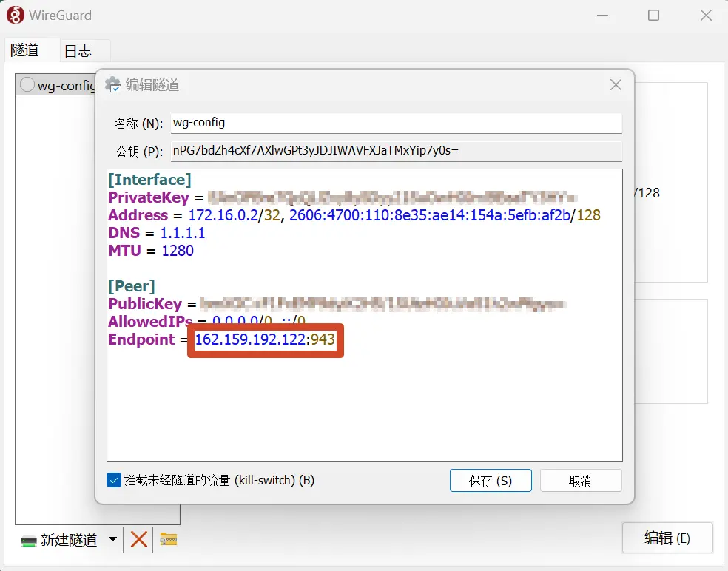Image resolution: width=728 pixels, height=571 pixels.
Task: Click the 名称 name input field
Action: point(396,123)
